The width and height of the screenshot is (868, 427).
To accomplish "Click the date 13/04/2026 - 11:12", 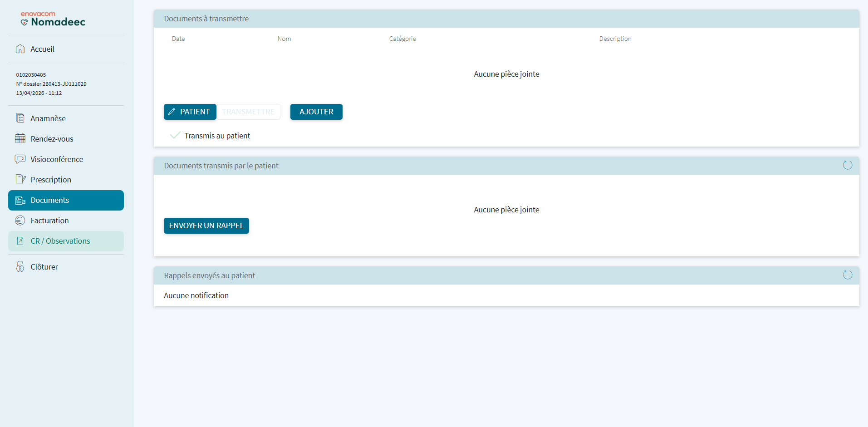I will pyautogui.click(x=39, y=93).
